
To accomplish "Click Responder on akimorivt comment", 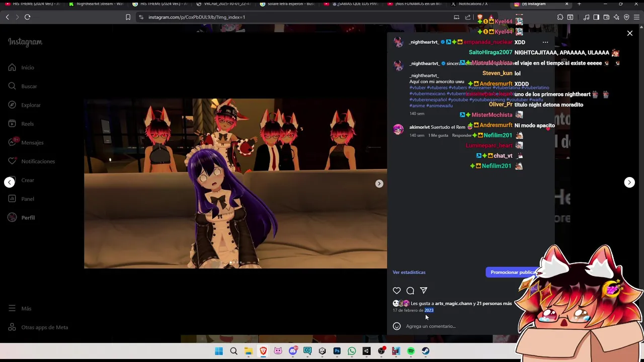I will (x=462, y=135).
